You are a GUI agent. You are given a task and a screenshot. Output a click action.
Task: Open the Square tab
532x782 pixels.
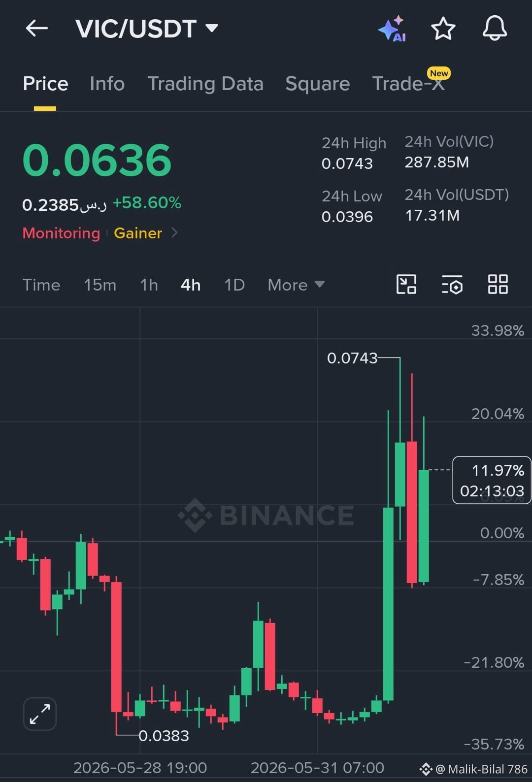[x=317, y=84]
